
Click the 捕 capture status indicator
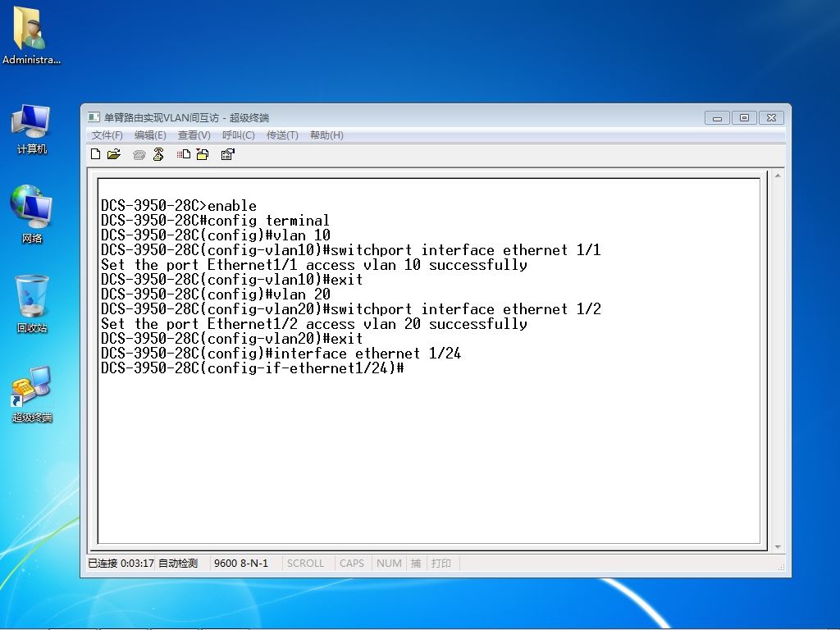click(416, 563)
